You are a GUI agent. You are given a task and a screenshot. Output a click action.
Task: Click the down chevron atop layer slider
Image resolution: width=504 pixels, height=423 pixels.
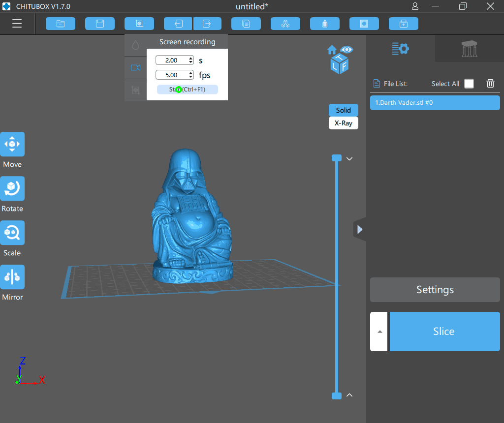pyautogui.click(x=349, y=159)
